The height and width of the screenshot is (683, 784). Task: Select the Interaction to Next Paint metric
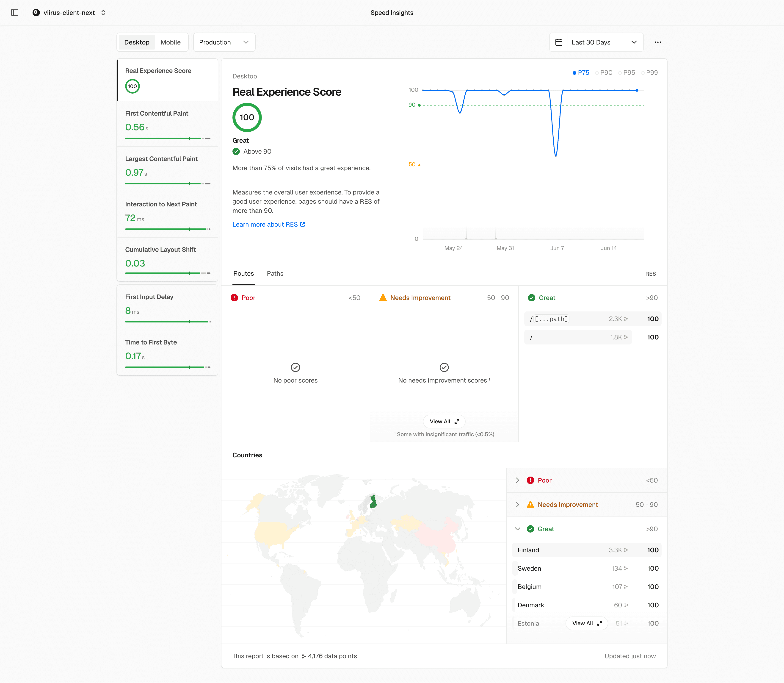point(168,215)
